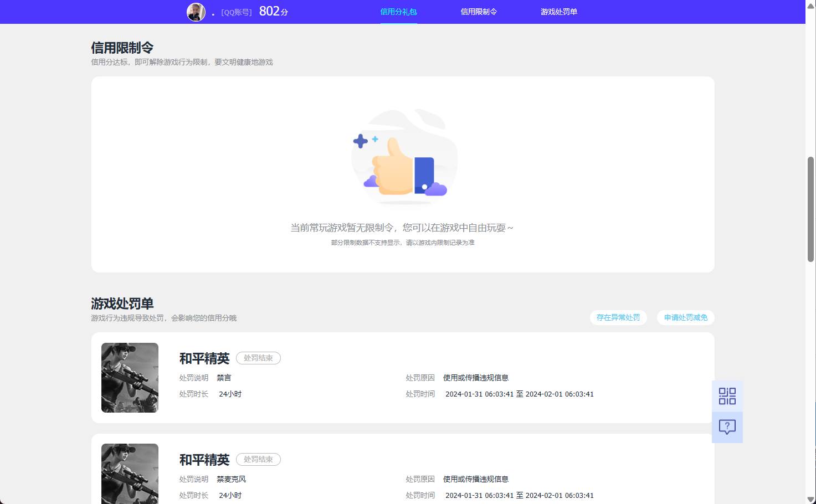Click 使用或传播违规信息 reason in 禁言 record
This screenshot has width=816, height=504.
[476, 378]
